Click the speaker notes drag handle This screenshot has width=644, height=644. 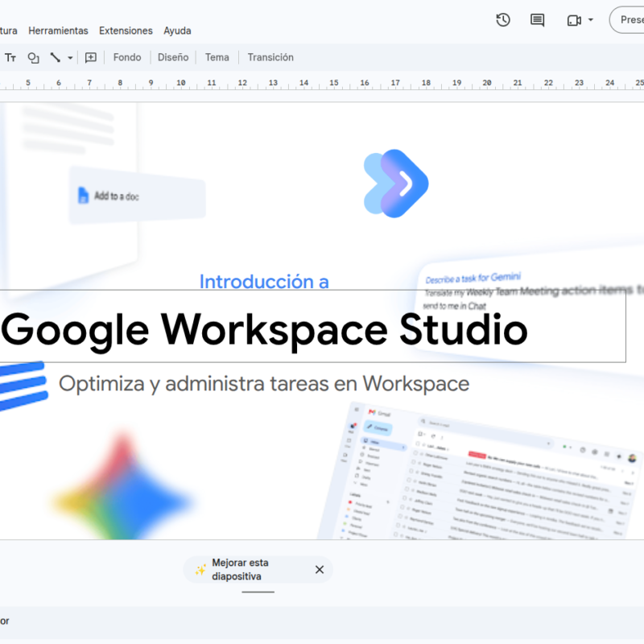258,592
